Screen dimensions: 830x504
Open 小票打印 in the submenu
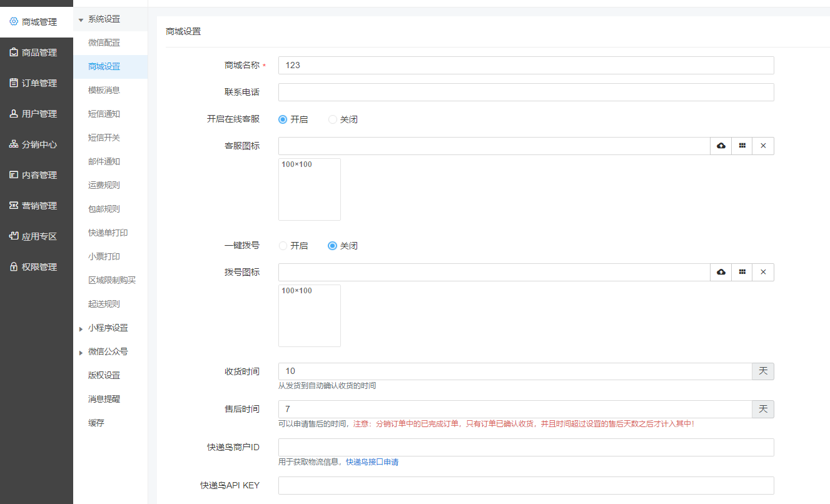click(104, 256)
